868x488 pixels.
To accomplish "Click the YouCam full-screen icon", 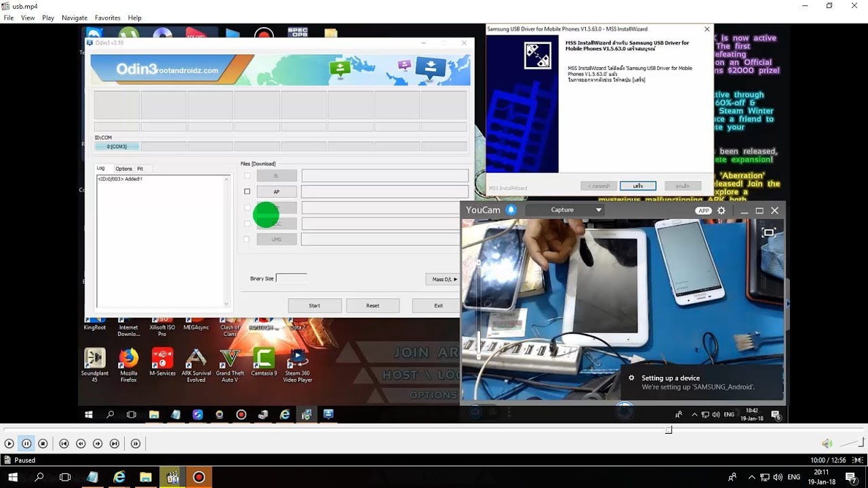I will 768,232.
